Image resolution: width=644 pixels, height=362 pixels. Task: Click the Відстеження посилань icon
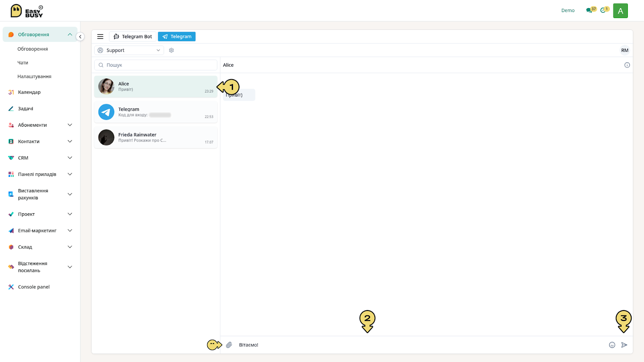[x=11, y=267]
